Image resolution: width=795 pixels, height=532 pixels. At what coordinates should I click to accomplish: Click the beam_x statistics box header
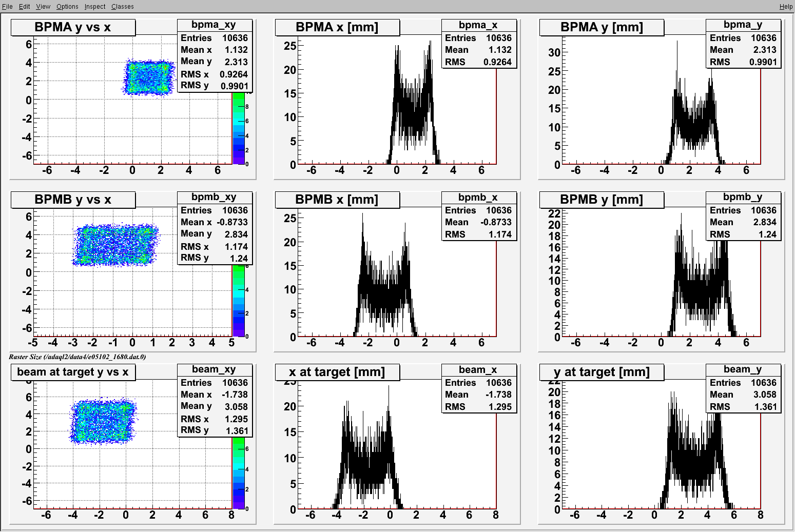(x=478, y=370)
